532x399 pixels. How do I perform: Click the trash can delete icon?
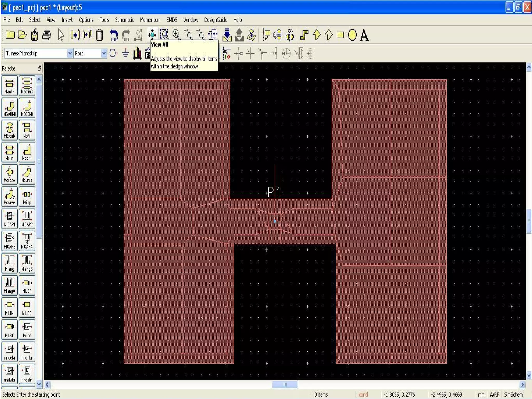click(x=99, y=35)
